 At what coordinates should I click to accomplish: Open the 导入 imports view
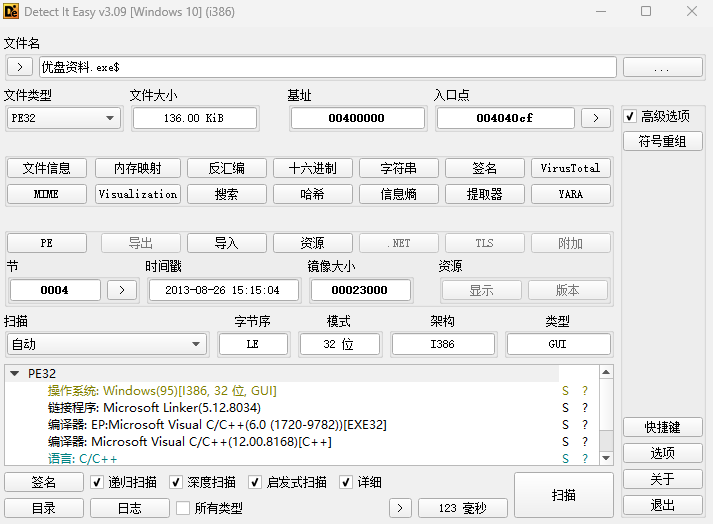226,243
